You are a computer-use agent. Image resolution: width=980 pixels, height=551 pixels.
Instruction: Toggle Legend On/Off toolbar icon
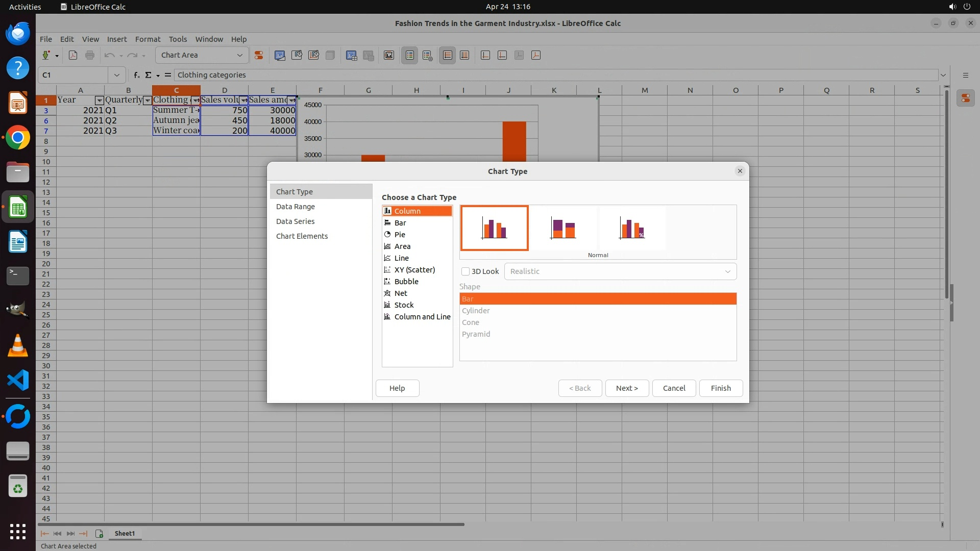[x=410, y=55]
